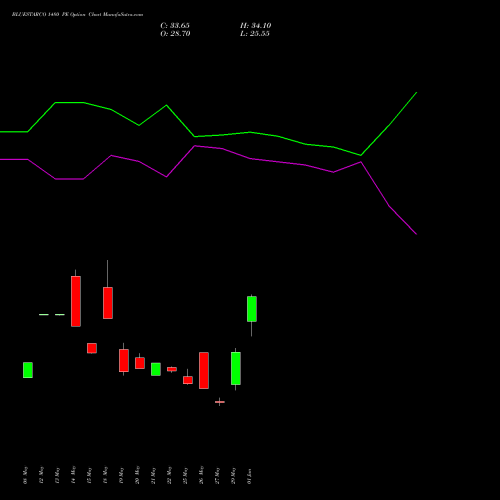Click the 19 May date axis label
This screenshot has height=500, width=500.
click(122, 475)
